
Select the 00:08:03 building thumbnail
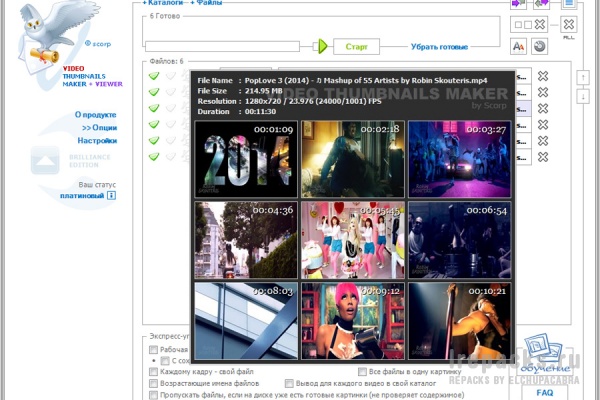pyautogui.click(x=246, y=321)
